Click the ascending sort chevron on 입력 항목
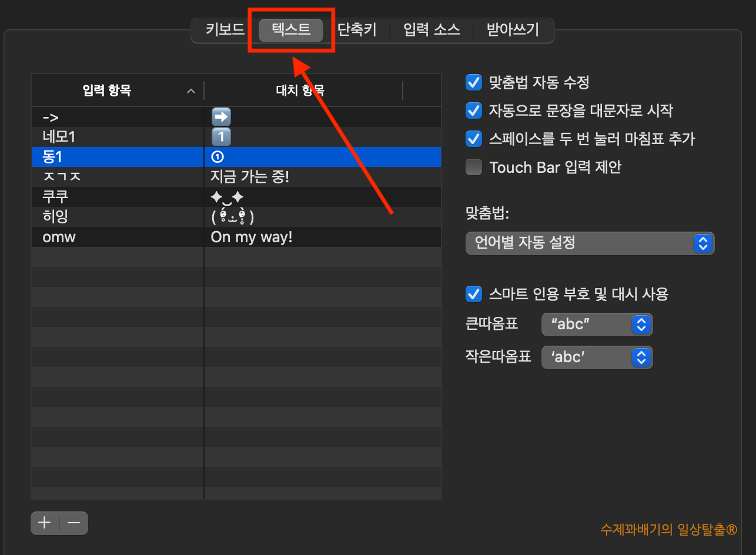The image size is (756, 555). click(190, 91)
